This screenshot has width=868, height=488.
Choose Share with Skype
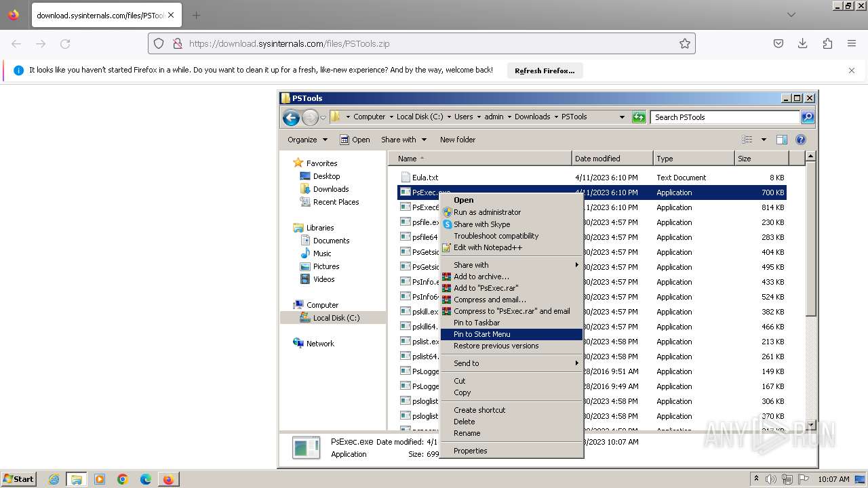pyautogui.click(x=511, y=224)
